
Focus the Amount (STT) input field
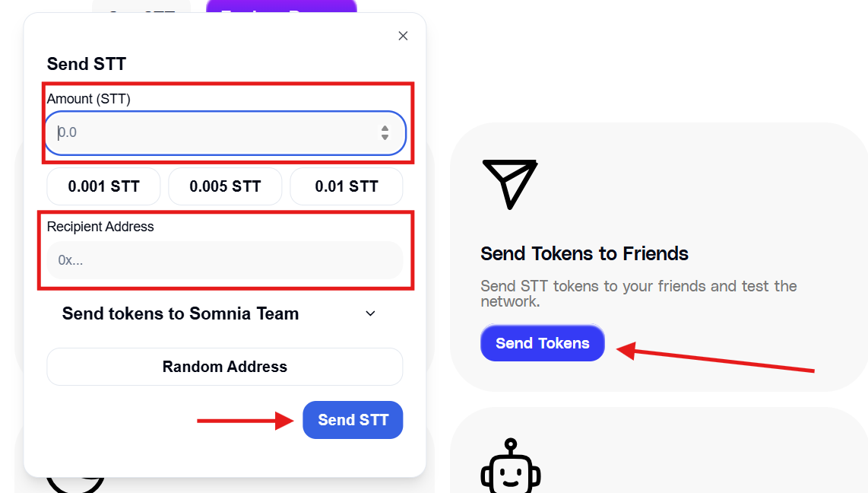(225, 133)
